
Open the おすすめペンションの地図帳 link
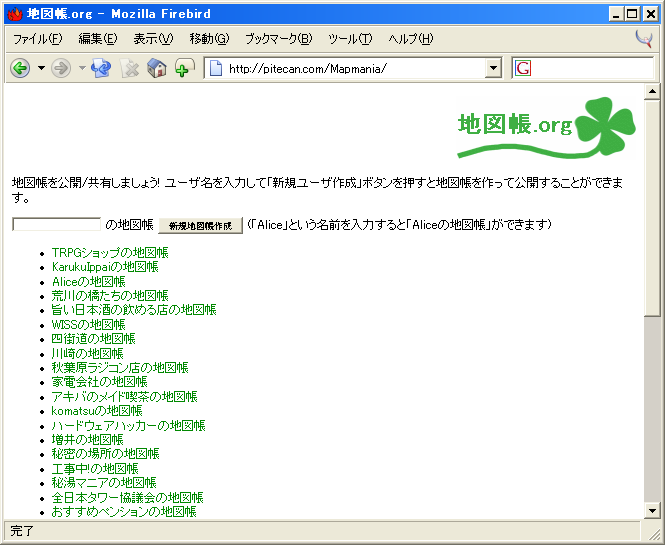124,512
